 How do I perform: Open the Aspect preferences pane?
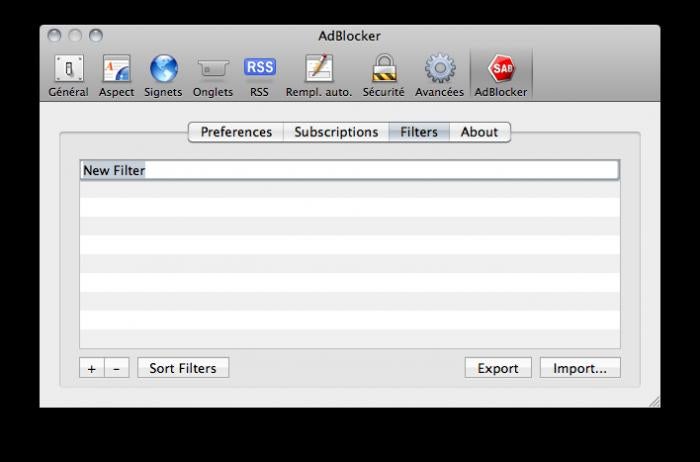click(117, 76)
